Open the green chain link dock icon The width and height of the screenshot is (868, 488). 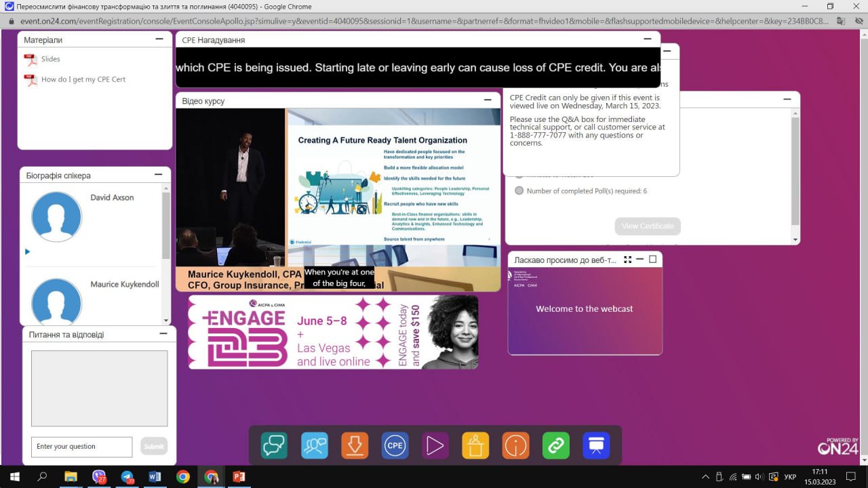556,445
